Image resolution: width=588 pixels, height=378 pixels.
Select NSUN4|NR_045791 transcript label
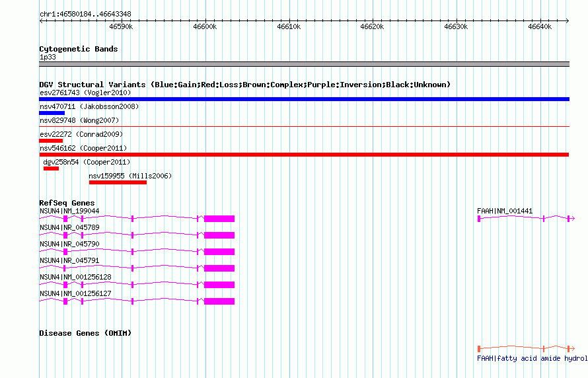(x=69, y=260)
